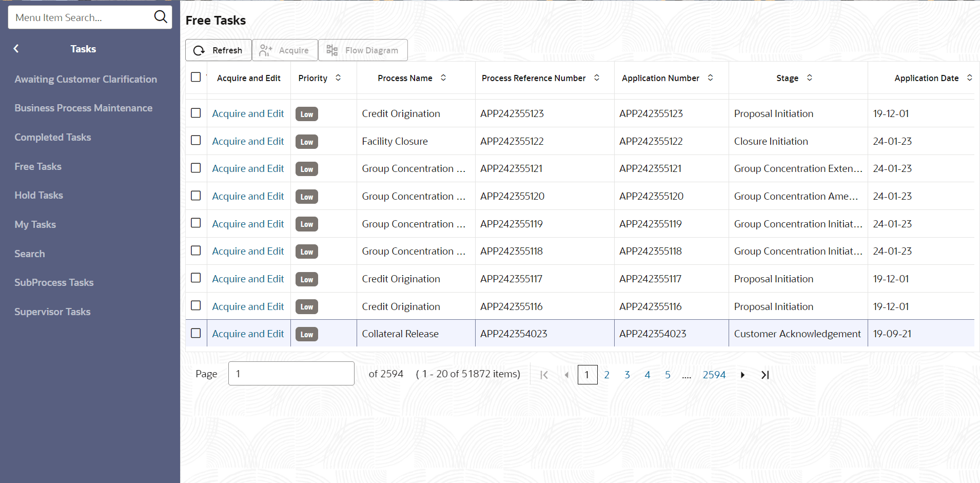Sort by Application Number column arrows
The image size is (980, 483).
(x=711, y=78)
